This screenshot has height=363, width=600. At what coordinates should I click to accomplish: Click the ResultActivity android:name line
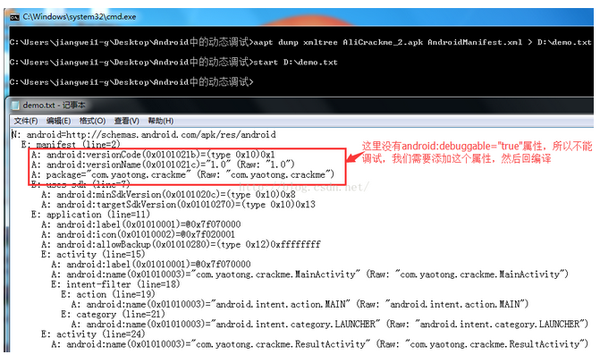pos(320,343)
